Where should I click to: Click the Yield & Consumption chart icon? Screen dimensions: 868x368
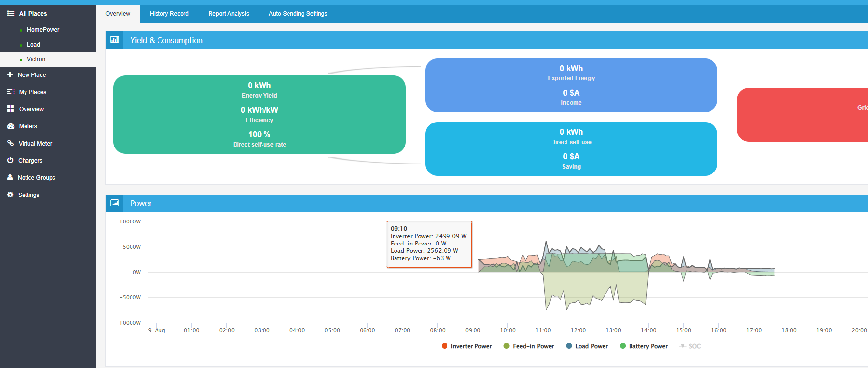[114, 40]
